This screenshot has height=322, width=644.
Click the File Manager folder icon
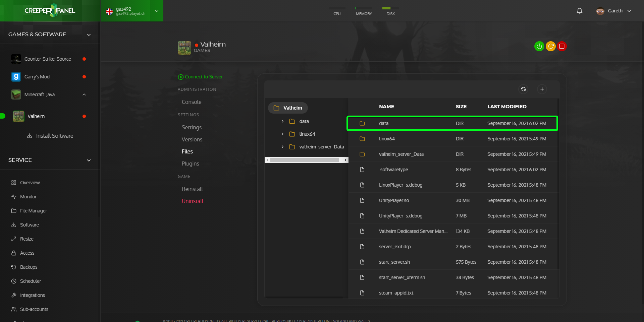(x=14, y=211)
